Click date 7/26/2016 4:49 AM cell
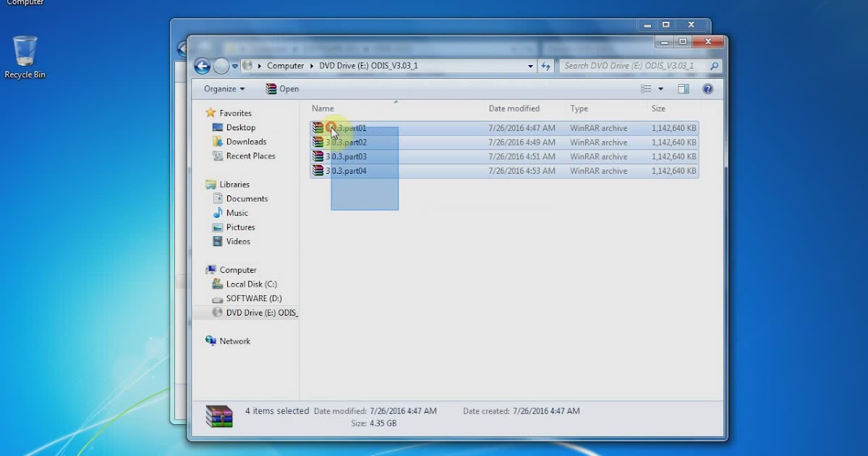Screen dimensions: 868x456 (x=522, y=143)
